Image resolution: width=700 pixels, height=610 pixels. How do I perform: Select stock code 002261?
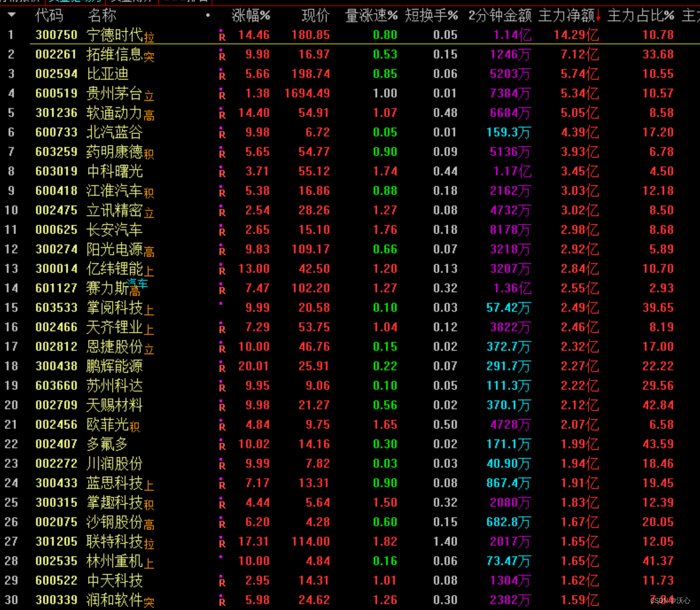[x=56, y=54]
